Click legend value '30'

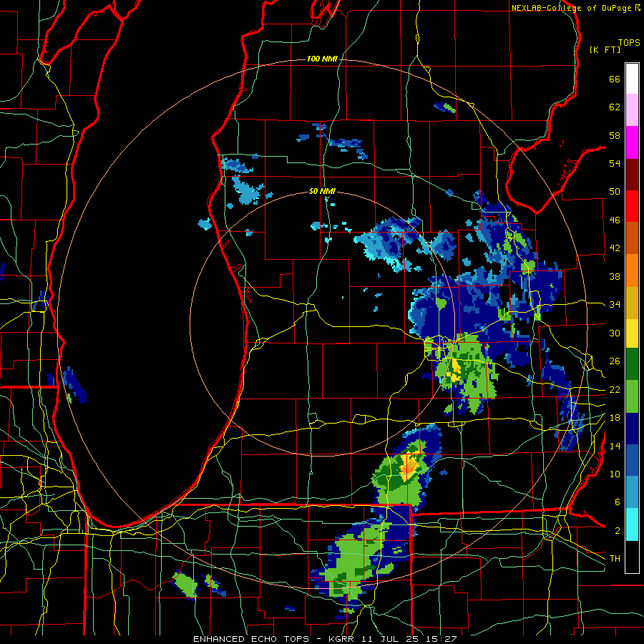click(x=615, y=333)
